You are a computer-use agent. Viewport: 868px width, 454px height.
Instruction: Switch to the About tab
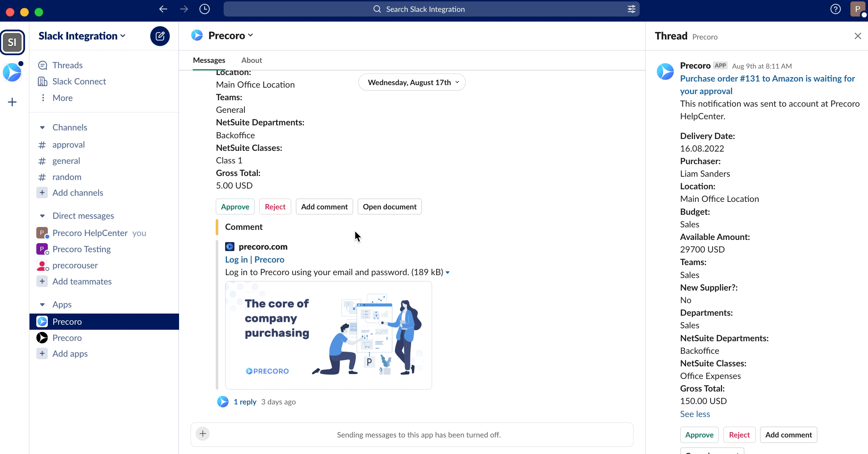(x=252, y=60)
